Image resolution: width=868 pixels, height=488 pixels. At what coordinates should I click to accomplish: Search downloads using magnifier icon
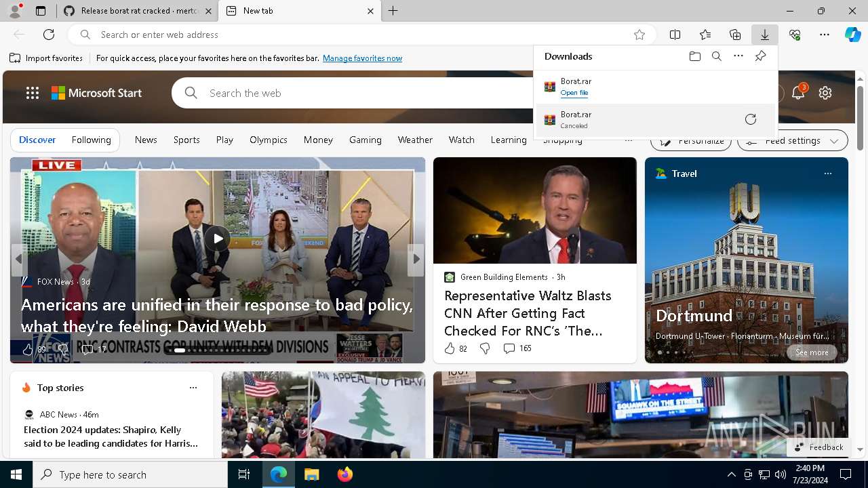716,56
